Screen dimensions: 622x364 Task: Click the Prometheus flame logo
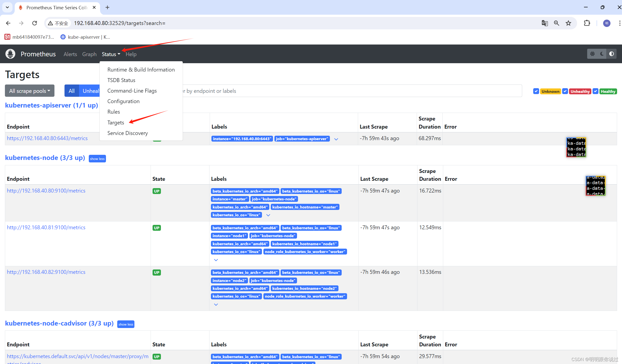point(10,54)
